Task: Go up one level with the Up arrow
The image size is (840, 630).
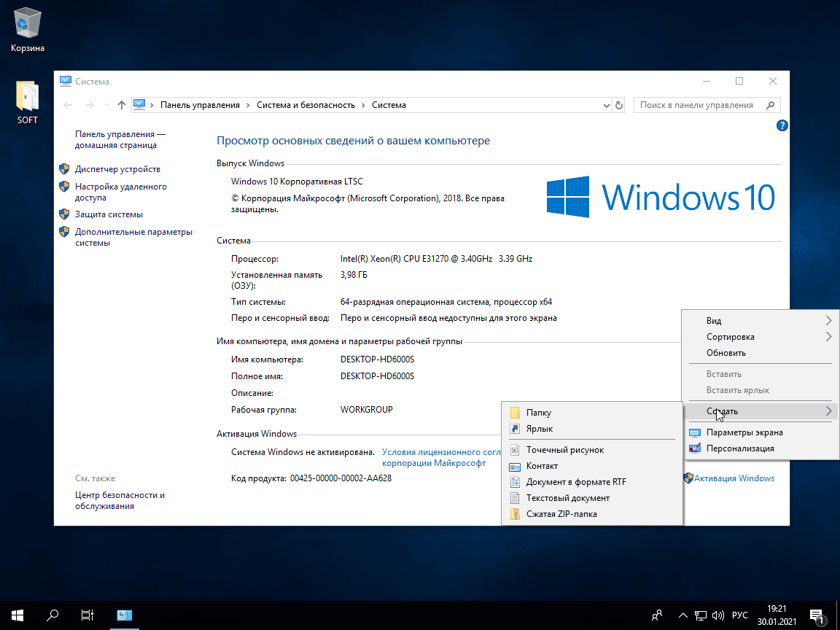Action: tap(122, 105)
